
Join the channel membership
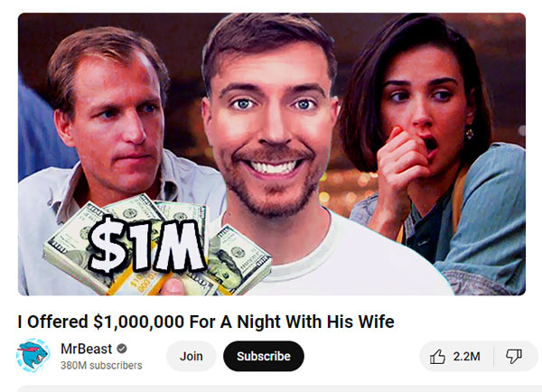pyautogui.click(x=192, y=356)
